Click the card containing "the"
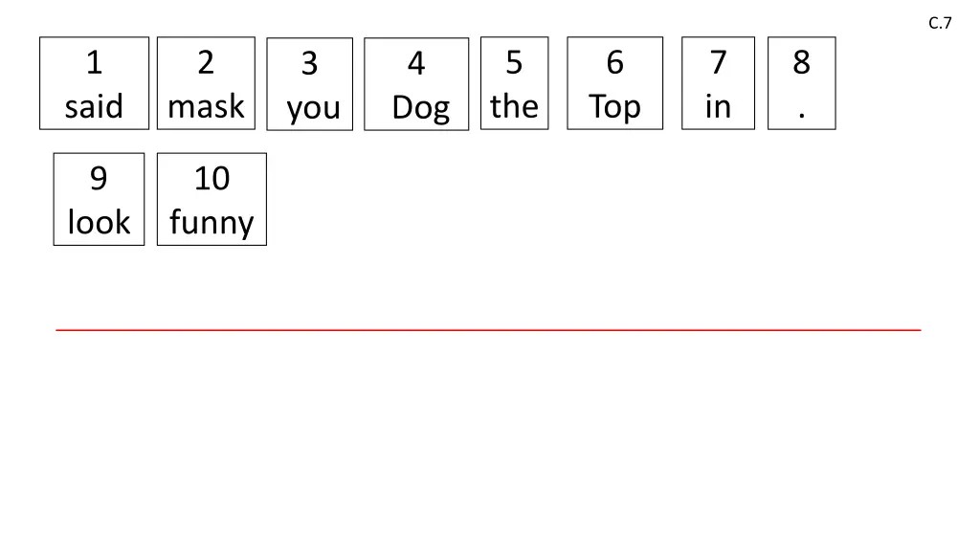The height and width of the screenshot is (551, 980). coord(514,83)
